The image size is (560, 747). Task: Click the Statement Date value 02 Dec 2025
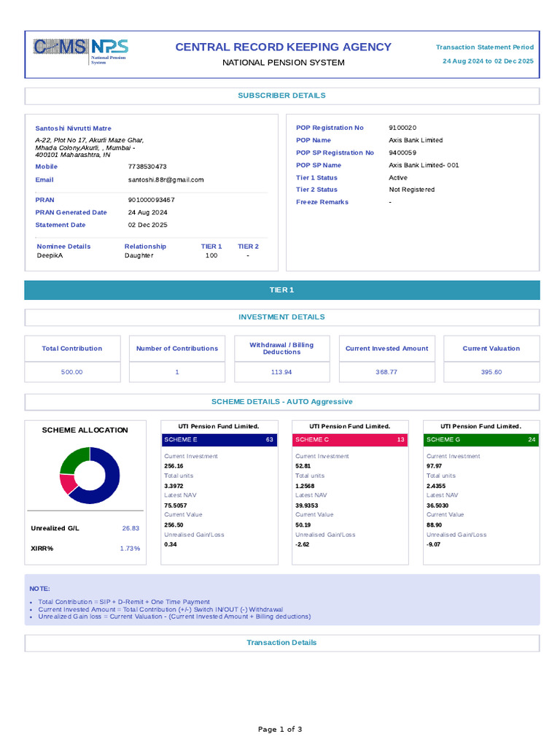click(x=147, y=225)
